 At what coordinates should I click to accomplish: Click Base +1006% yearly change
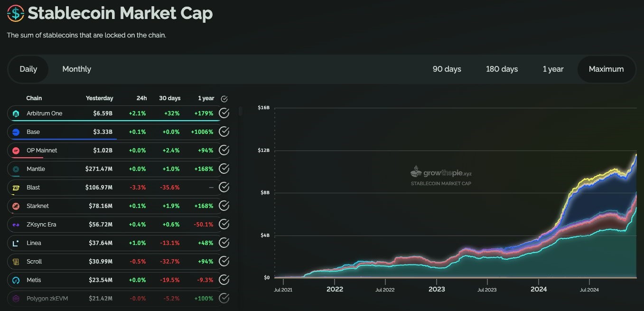click(x=203, y=132)
